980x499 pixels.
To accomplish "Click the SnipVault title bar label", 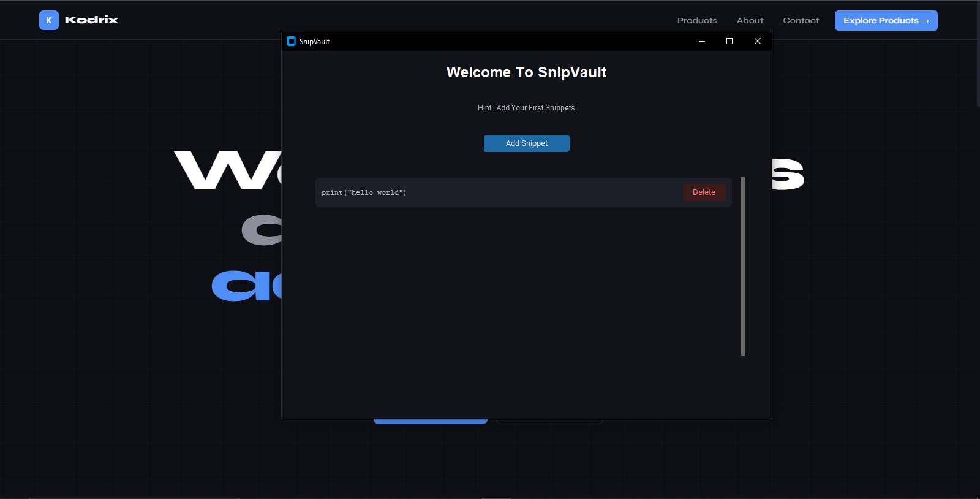I will [x=314, y=42].
